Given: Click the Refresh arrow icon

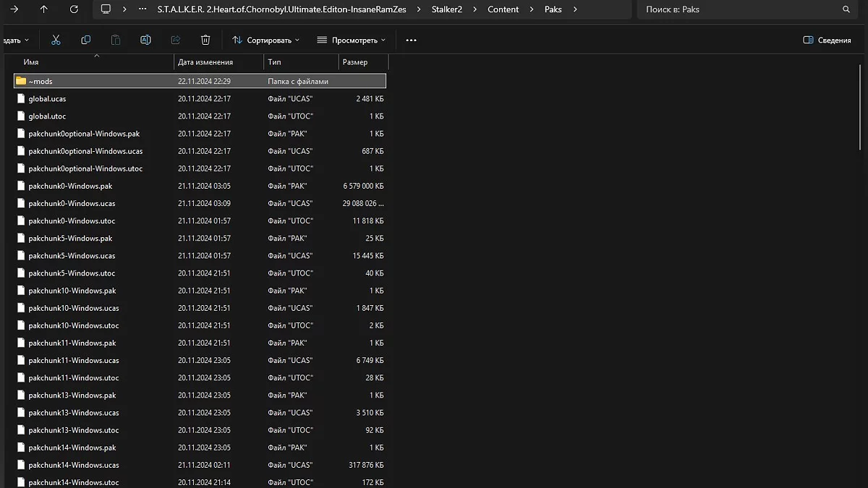Looking at the screenshot, I should point(74,9).
